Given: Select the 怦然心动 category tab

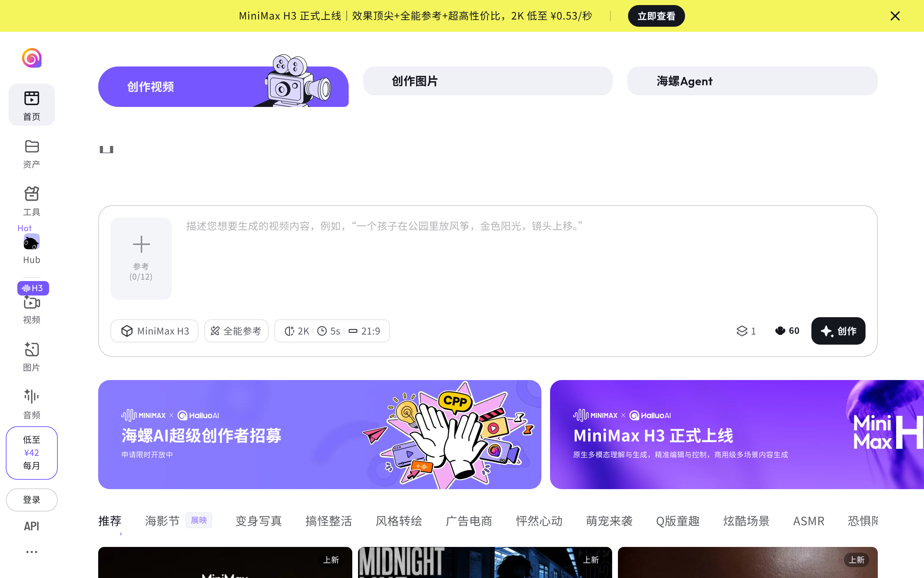Looking at the screenshot, I should (x=539, y=521).
